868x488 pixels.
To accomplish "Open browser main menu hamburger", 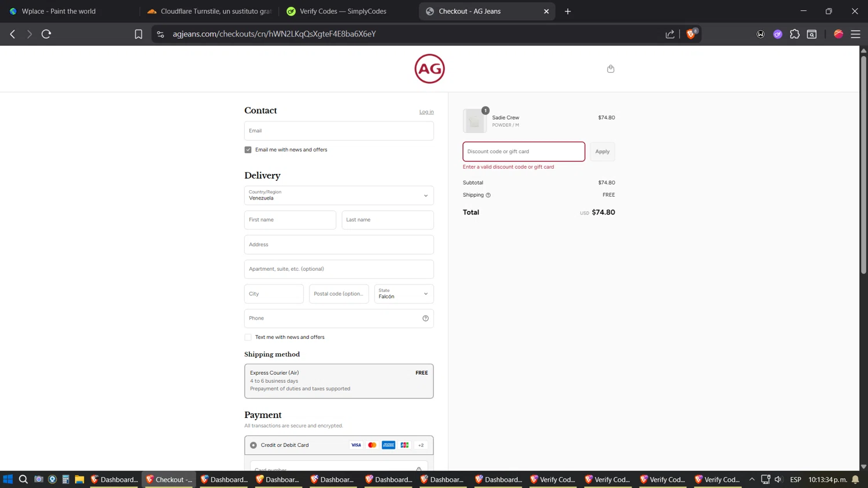I will [855, 34].
